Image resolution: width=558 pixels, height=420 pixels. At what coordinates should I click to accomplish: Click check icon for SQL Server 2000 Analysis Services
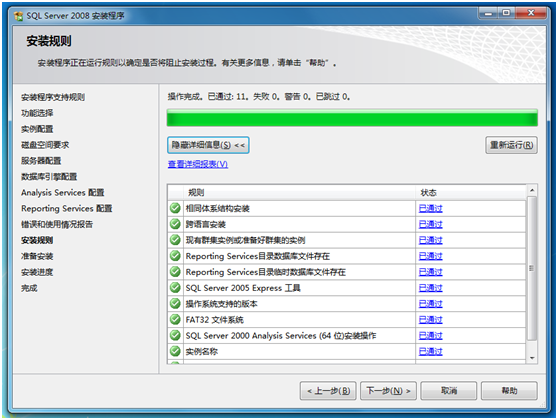(175, 335)
